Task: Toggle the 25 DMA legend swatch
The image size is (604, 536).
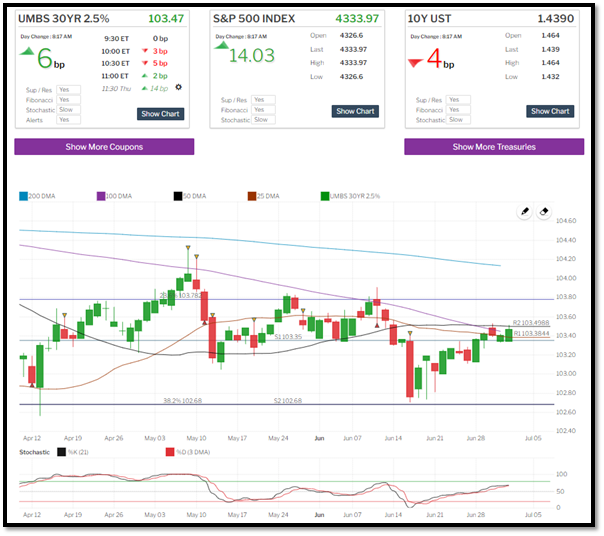Action: 252,196
